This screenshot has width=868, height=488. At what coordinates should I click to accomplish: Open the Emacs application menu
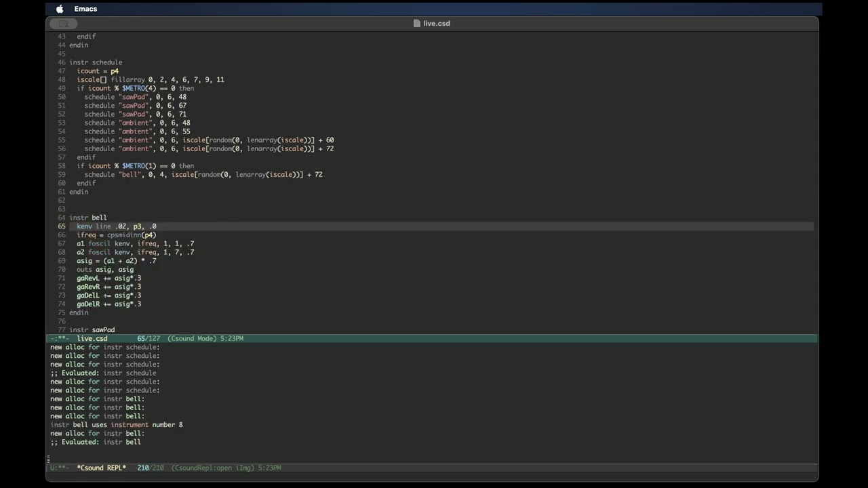coord(85,9)
